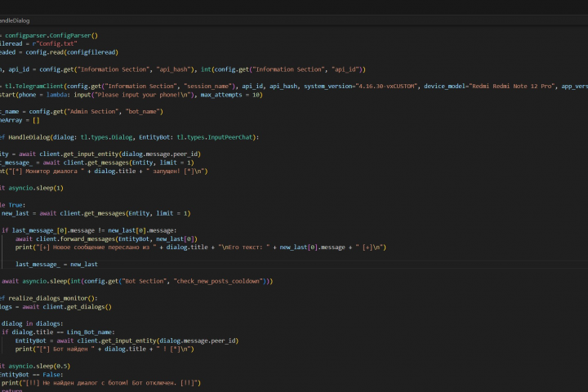Click the quoted "api_hash" string

[x=174, y=69]
